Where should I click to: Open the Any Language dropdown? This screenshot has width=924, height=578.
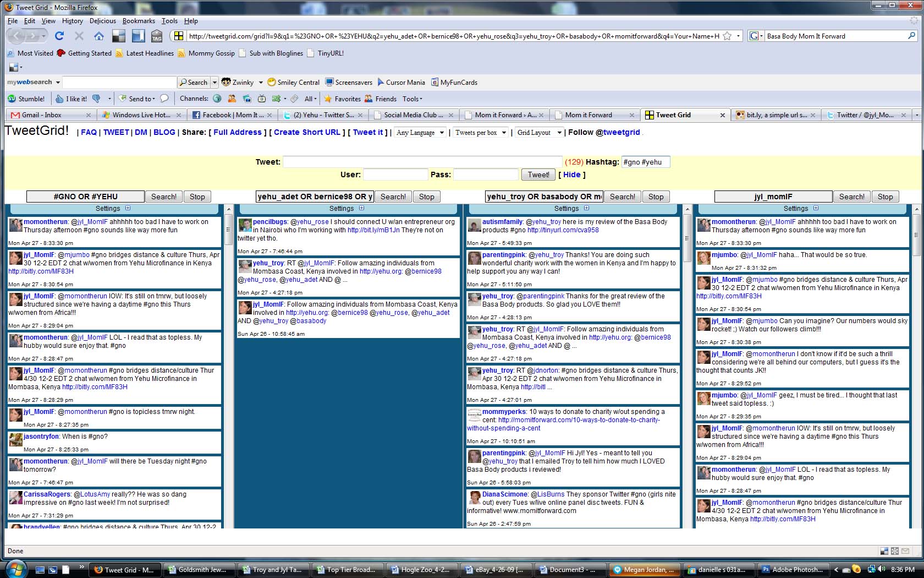[420, 132]
